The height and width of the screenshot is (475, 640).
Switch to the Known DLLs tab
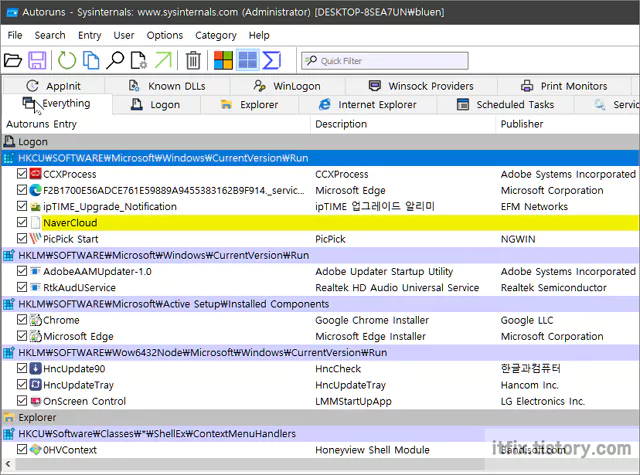167,86
